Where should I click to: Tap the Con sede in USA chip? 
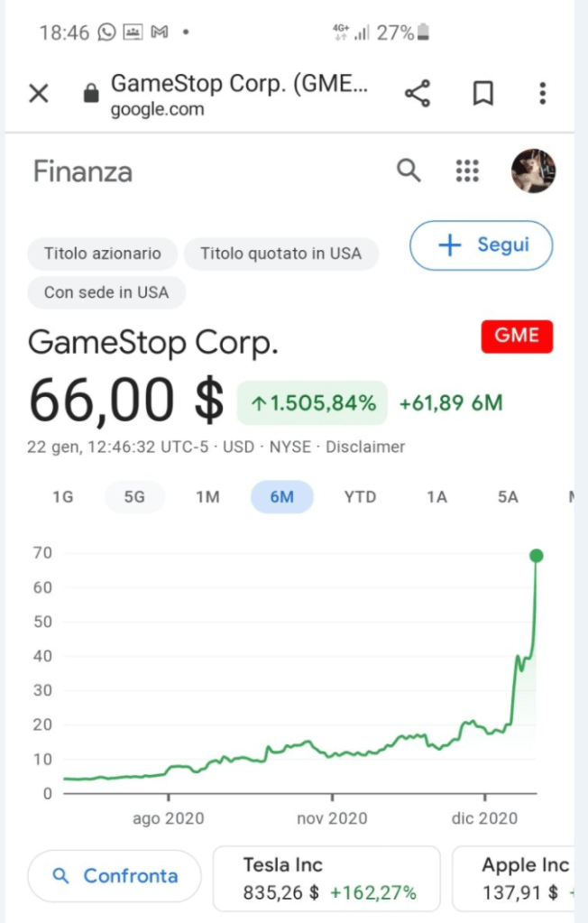tap(106, 293)
